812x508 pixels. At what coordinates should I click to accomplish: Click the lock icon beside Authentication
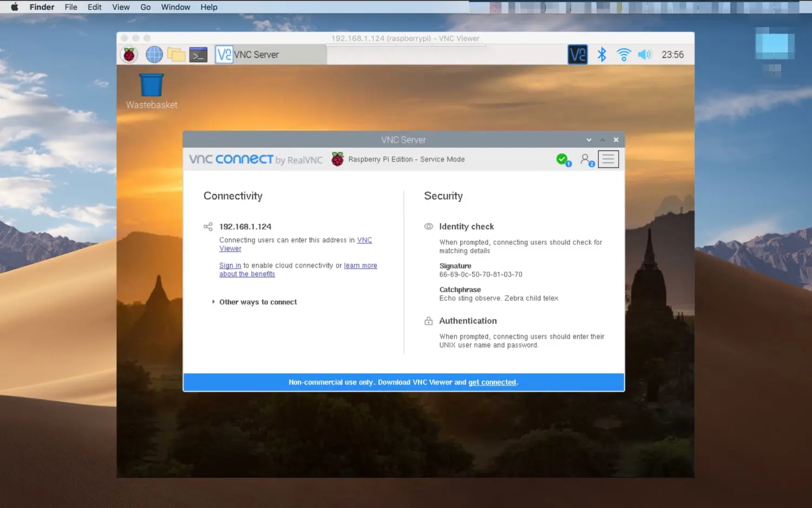(x=429, y=321)
